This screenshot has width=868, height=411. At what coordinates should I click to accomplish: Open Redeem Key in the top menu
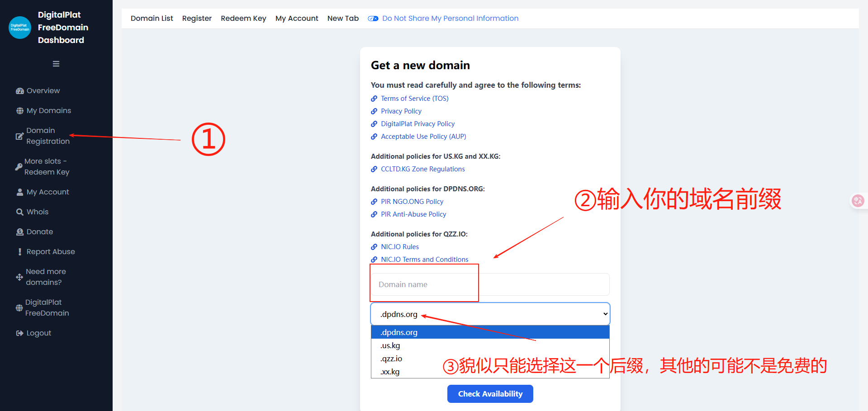[x=243, y=19]
